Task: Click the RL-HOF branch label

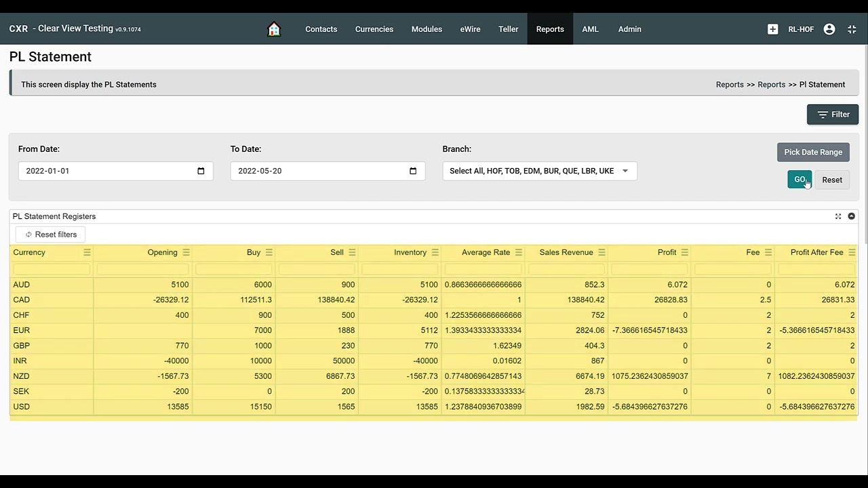Action: [801, 29]
